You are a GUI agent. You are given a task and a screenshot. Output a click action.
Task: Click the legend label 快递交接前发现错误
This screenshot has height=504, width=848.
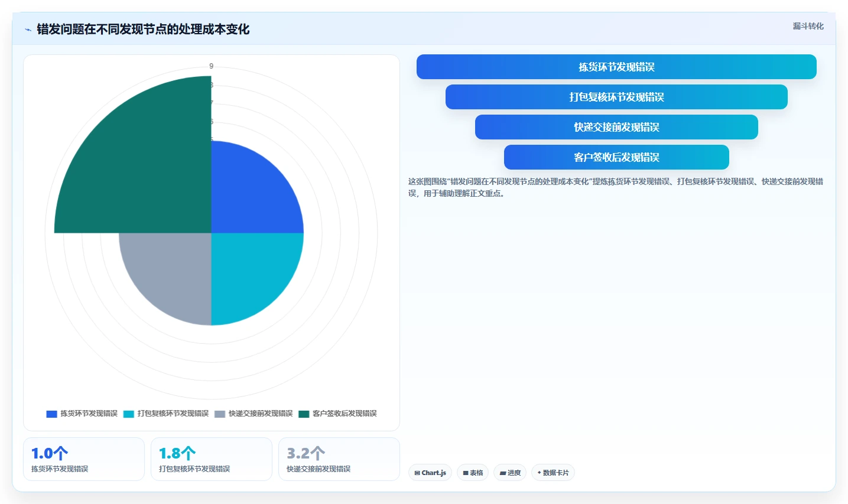[261, 414]
